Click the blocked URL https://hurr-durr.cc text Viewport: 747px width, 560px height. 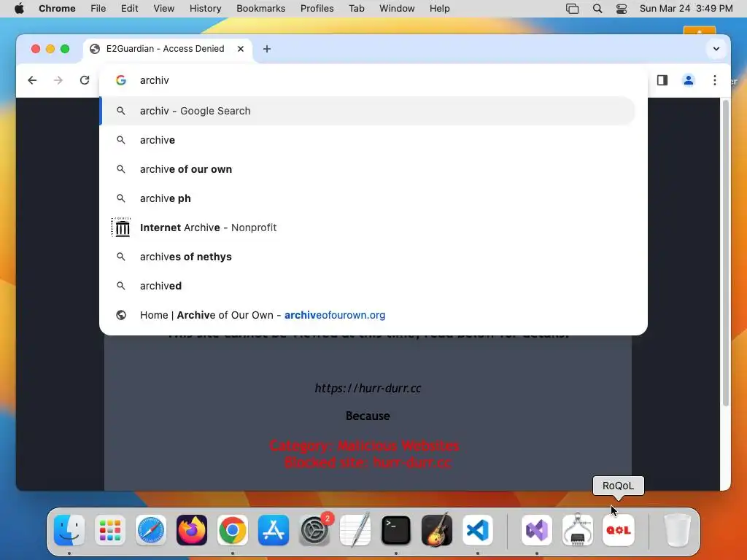coord(368,388)
